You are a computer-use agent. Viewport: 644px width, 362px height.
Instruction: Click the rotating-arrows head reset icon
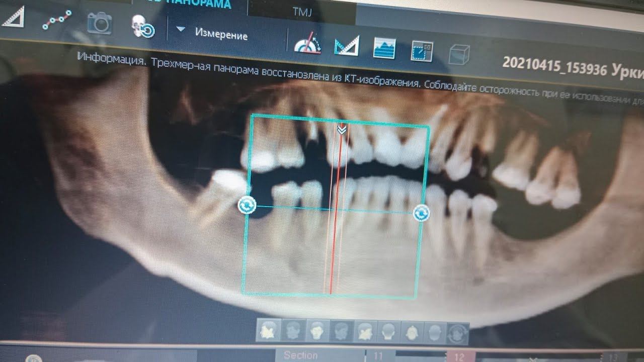pos(458,333)
